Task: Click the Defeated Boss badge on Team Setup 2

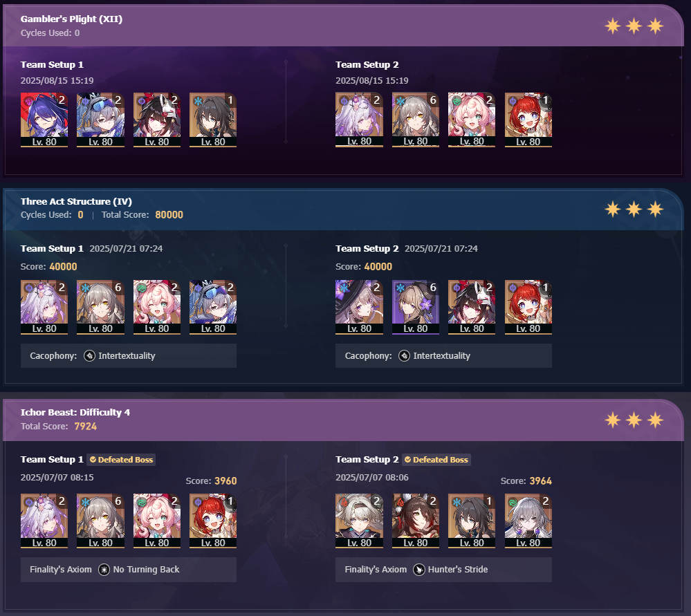Action: point(436,460)
